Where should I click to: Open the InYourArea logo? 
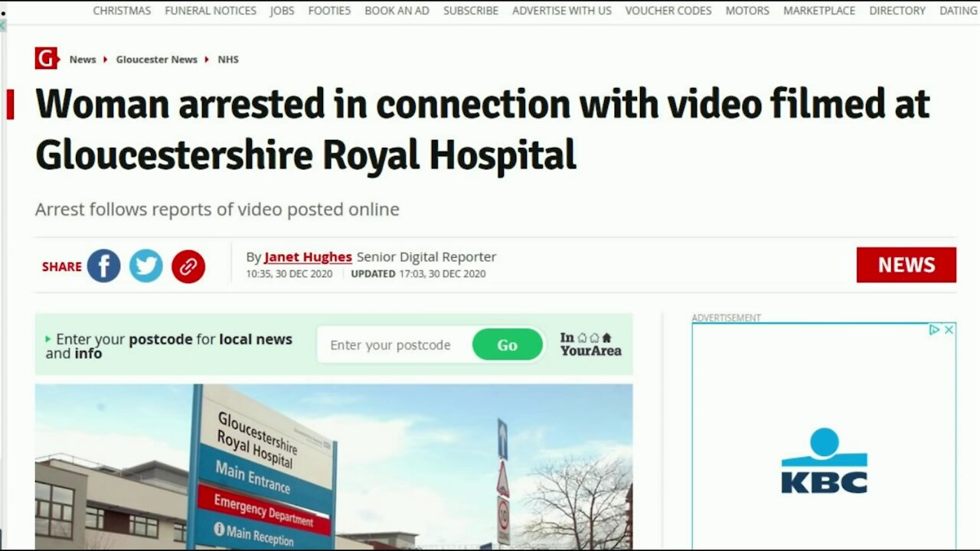(x=590, y=344)
